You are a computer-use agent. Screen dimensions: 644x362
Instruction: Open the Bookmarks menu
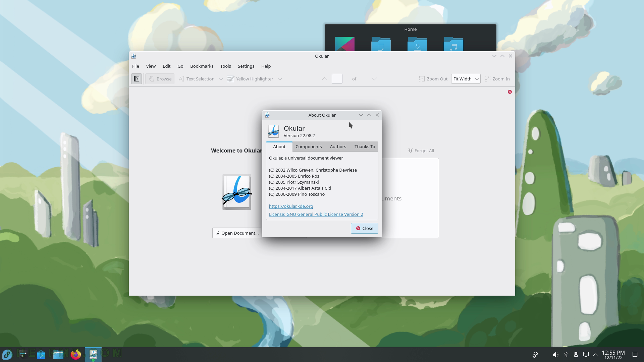202,66
